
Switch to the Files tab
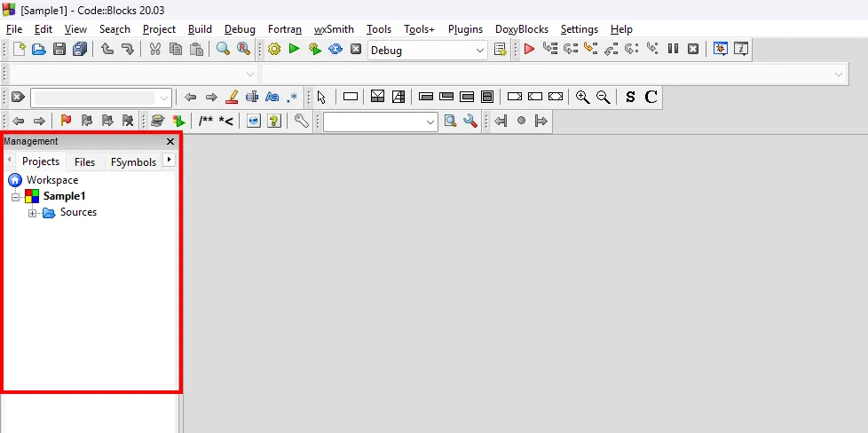[84, 161]
